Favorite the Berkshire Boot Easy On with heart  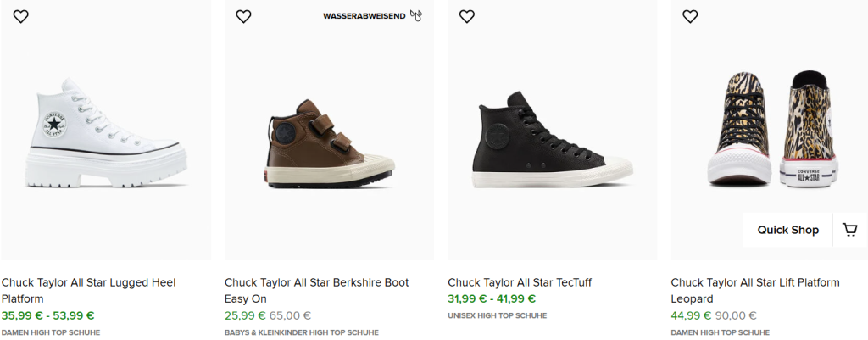pyautogui.click(x=244, y=16)
